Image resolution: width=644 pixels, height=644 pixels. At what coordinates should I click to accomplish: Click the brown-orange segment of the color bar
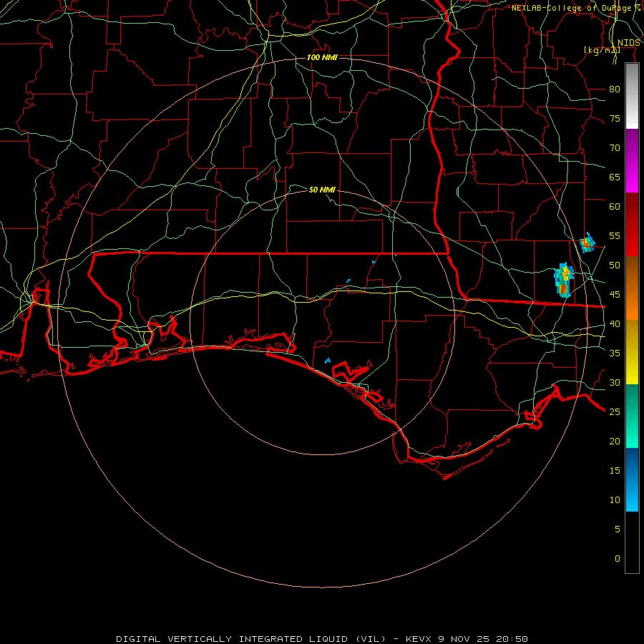[x=632, y=289]
